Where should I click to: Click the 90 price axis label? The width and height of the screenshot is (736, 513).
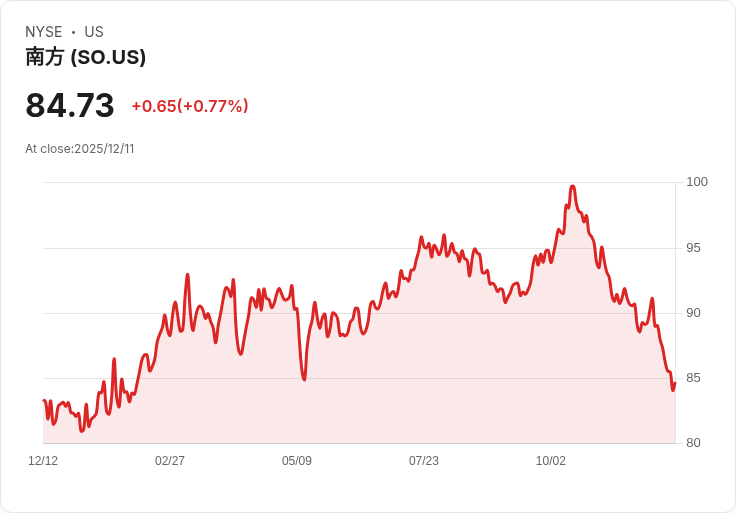coord(693,313)
